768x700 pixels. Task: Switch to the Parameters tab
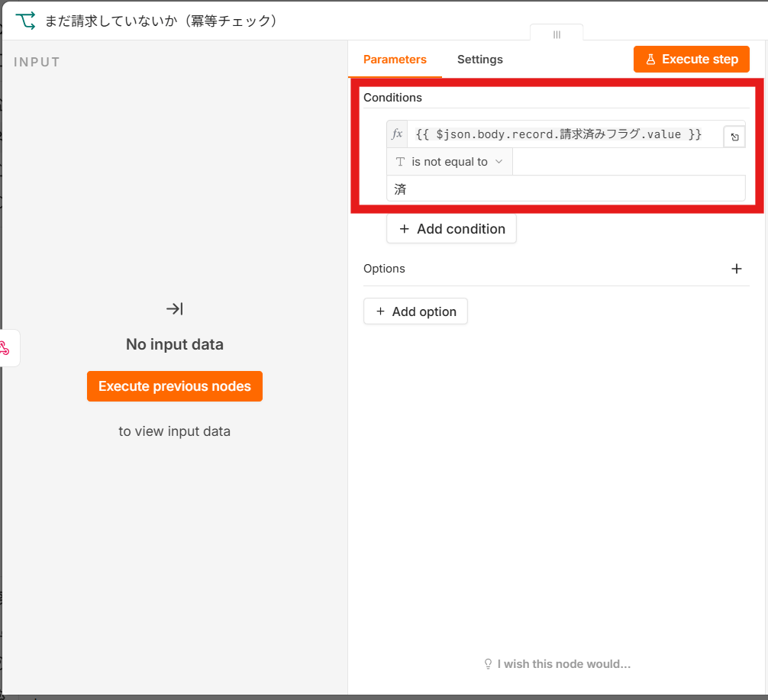395,60
